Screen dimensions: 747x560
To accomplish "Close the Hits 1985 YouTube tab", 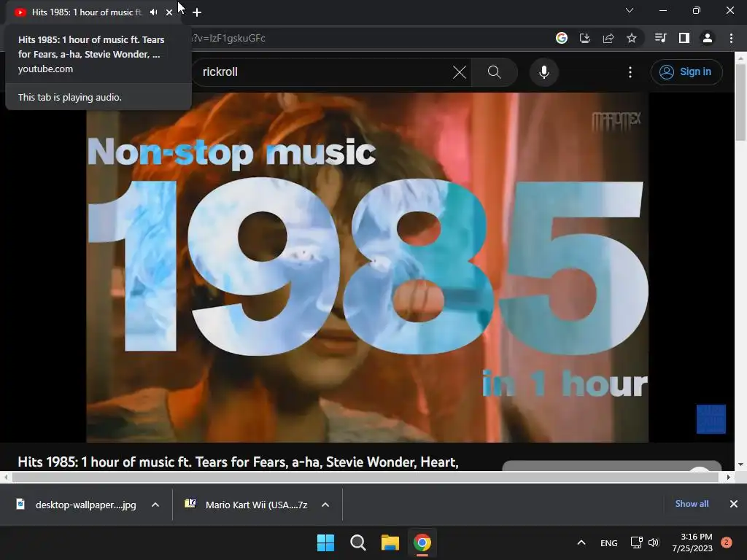I will tap(169, 12).
